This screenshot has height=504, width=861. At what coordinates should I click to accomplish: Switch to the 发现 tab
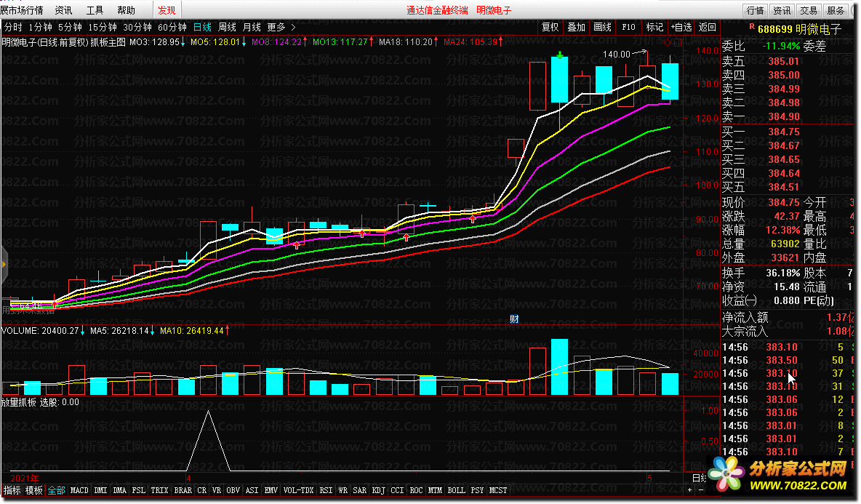(x=167, y=10)
